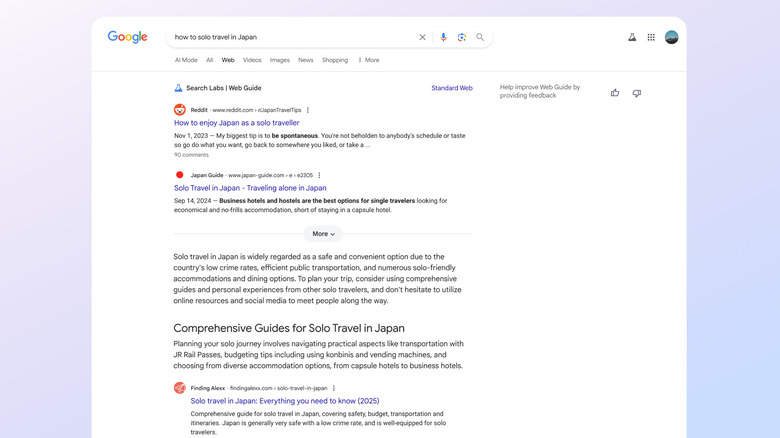Switch to the Shopping tab
780x438 pixels.
click(335, 60)
